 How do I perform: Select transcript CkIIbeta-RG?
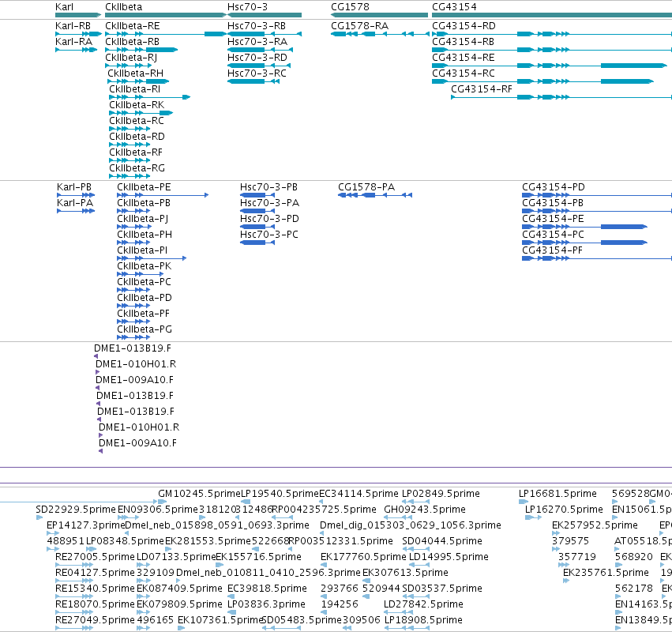(x=137, y=168)
